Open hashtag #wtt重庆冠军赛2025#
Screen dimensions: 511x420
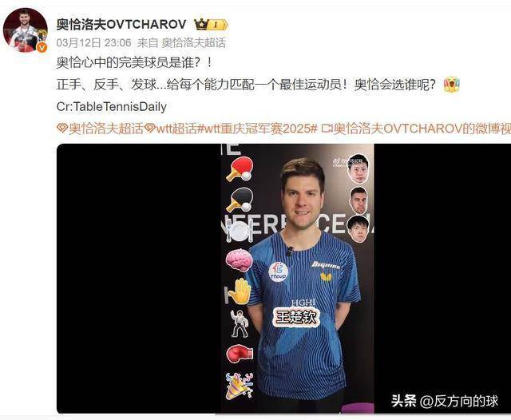pyautogui.click(x=257, y=129)
